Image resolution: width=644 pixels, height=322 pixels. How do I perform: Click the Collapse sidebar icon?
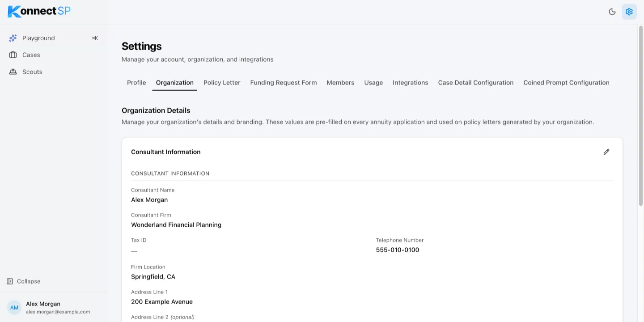(x=10, y=281)
